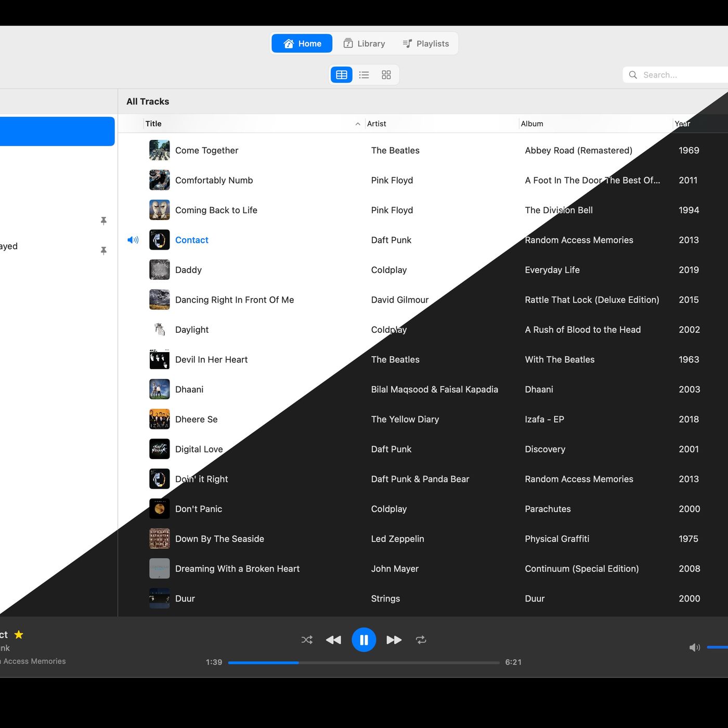Click the Contact track artwork

(x=160, y=240)
